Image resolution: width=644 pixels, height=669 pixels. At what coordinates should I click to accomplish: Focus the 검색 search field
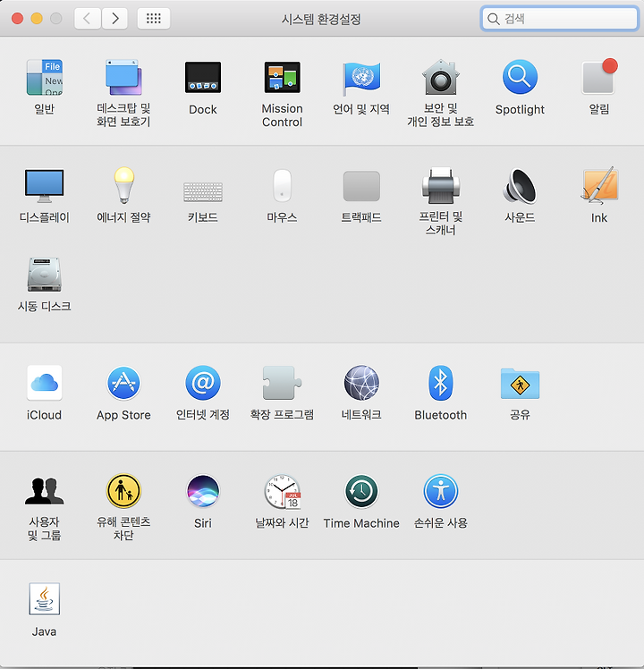[x=560, y=19]
